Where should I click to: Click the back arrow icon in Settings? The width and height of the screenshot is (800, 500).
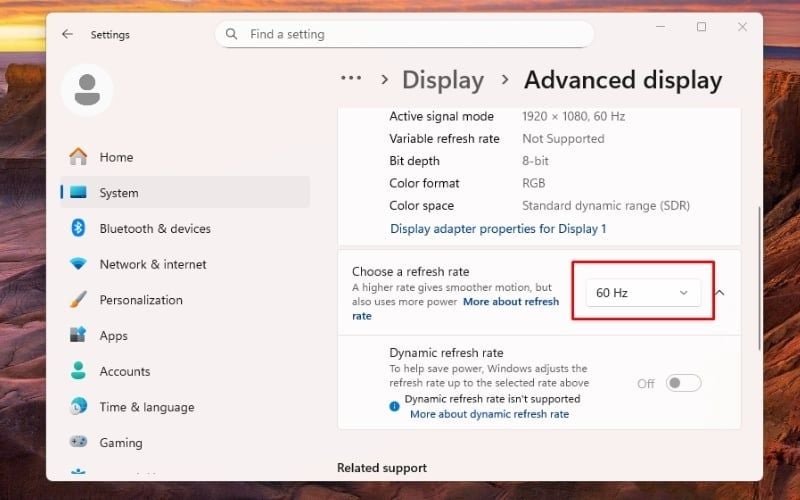pyautogui.click(x=67, y=34)
